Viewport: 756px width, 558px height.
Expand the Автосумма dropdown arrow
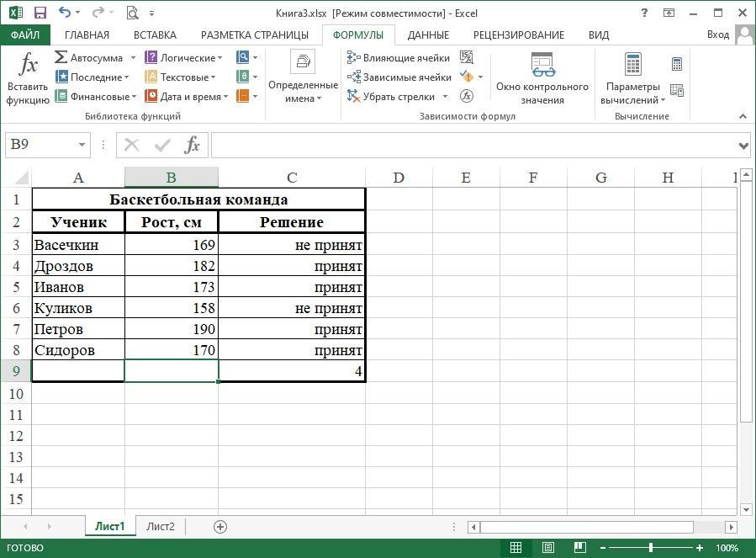pyautogui.click(x=131, y=58)
